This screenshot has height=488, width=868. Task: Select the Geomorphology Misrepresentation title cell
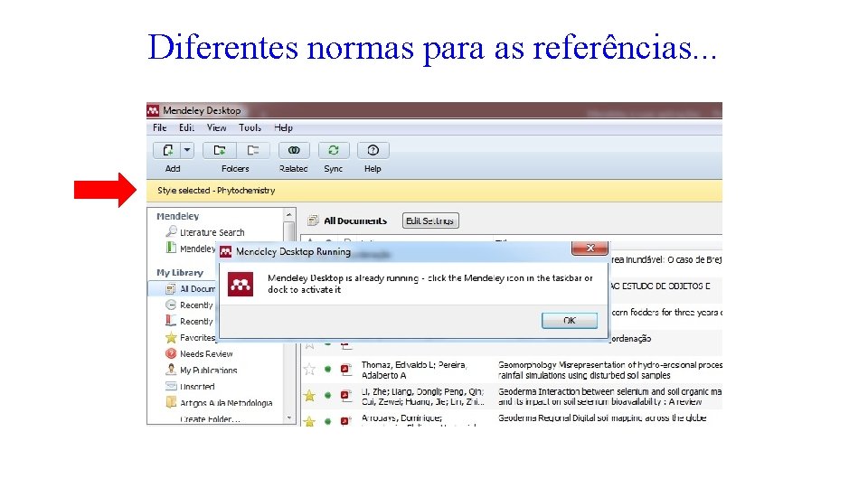(610, 371)
